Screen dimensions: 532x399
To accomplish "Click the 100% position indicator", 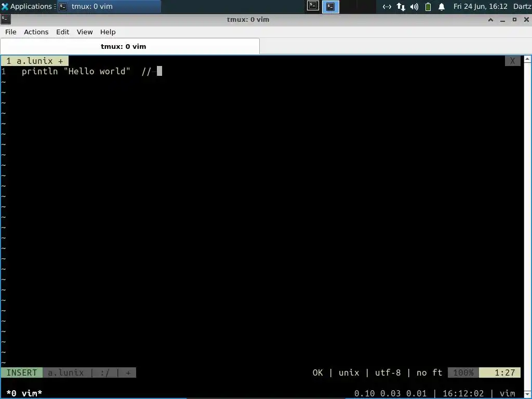I will tap(463, 373).
